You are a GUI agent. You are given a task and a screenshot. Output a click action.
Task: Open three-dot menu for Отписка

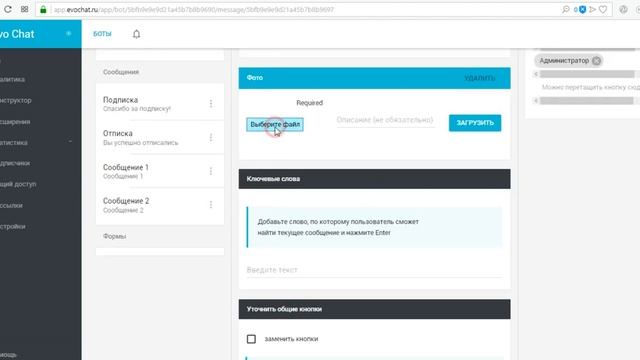tap(211, 138)
